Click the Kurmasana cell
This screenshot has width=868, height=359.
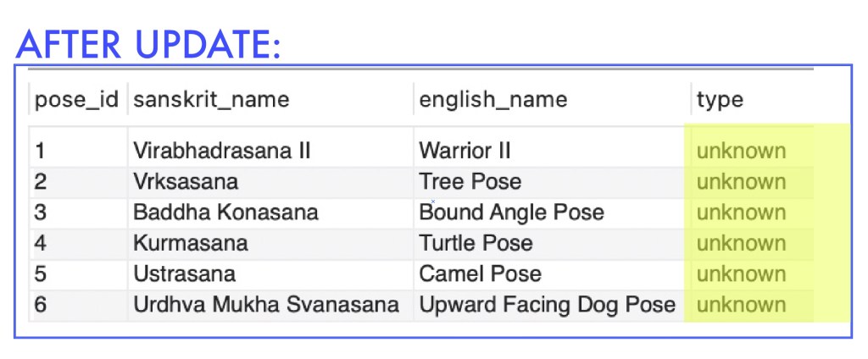coord(191,244)
